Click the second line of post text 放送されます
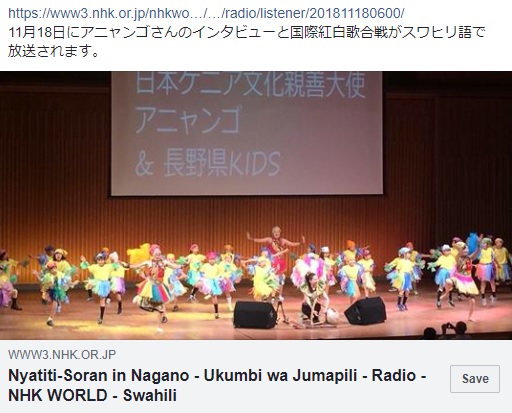The width and height of the screenshot is (512, 413). [x=53, y=51]
